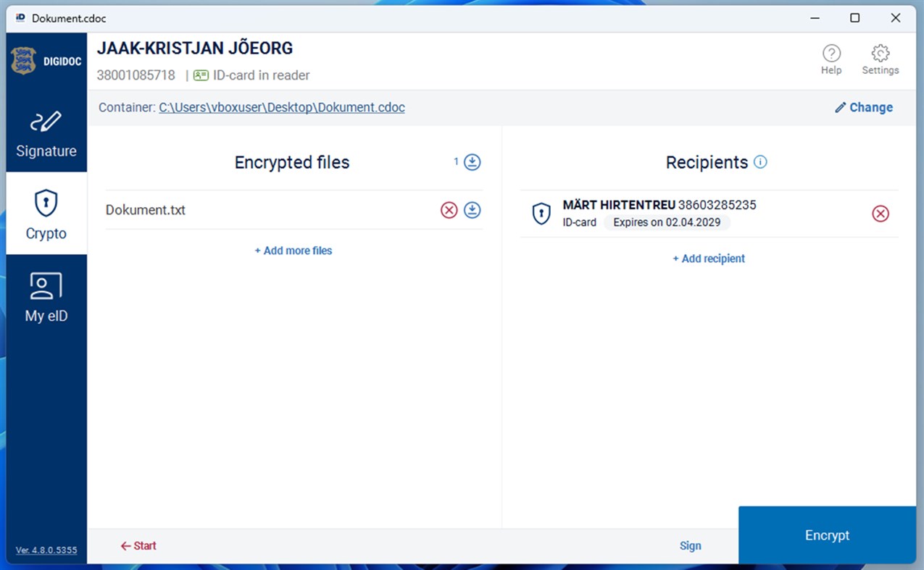The image size is (924, 570).
Task: Select the Crypto tab
Action: tap(46, 214)
